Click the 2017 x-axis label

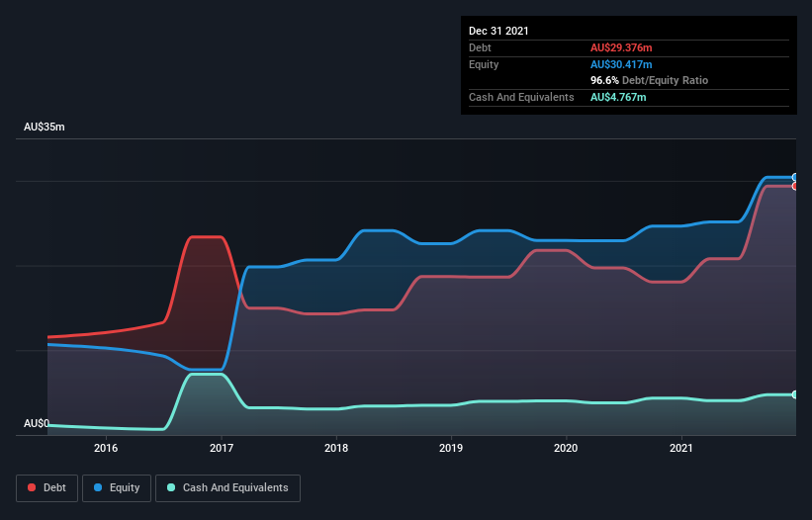(x=222, y=448)
